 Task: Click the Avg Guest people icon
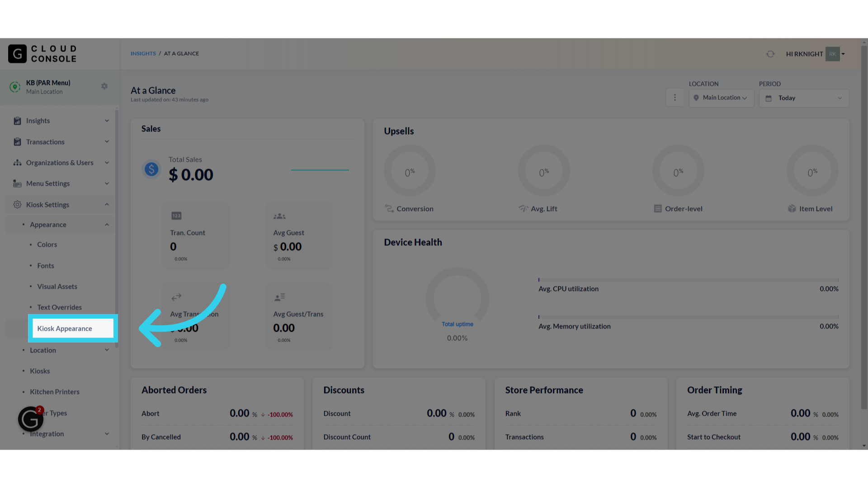point(279,216)
